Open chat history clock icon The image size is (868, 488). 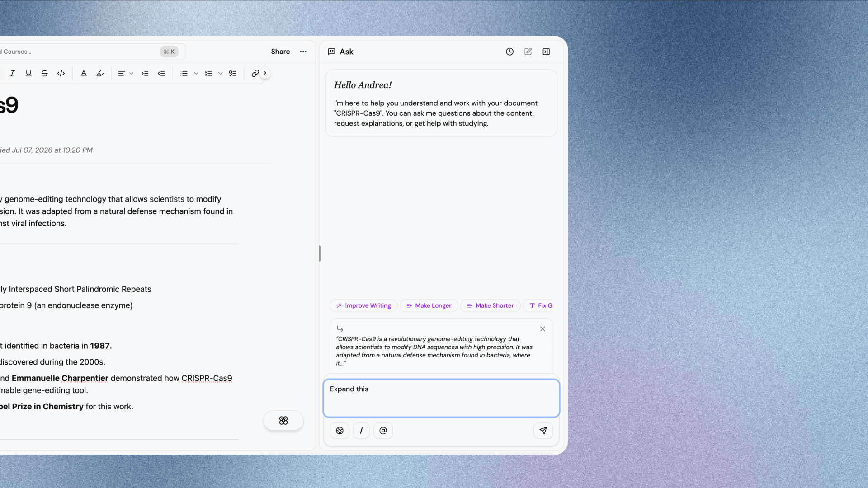[x=509, y=52]
